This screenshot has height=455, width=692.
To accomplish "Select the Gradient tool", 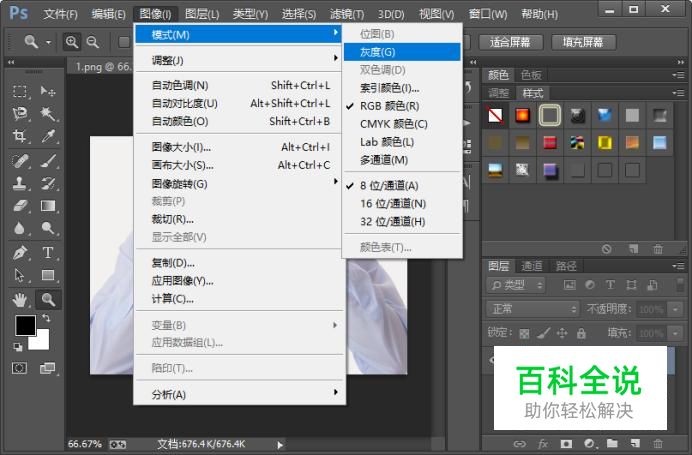I will (x=48, y=206).
